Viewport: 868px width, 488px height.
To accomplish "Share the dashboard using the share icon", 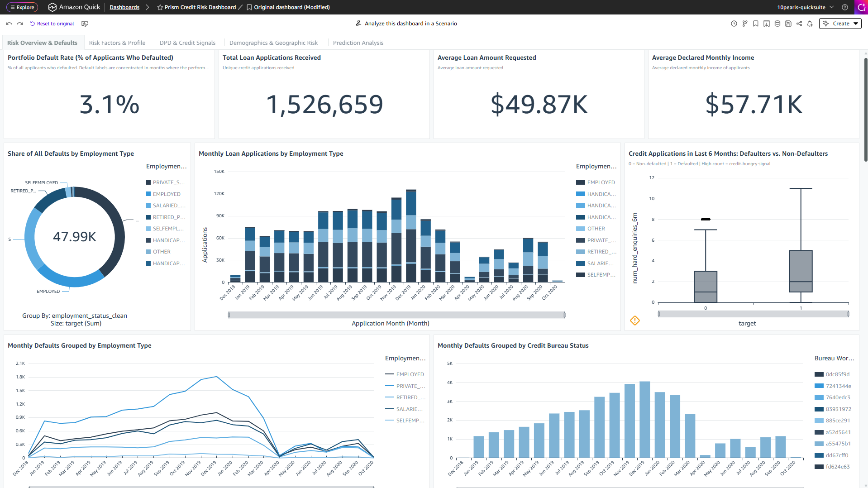I will tap(799, 24).
